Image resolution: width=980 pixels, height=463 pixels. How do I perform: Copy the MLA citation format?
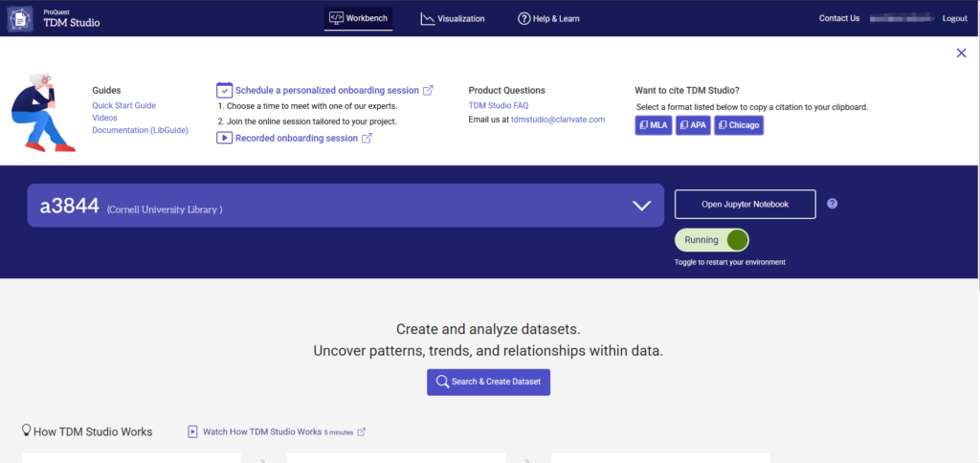click(x=654, y=125)
